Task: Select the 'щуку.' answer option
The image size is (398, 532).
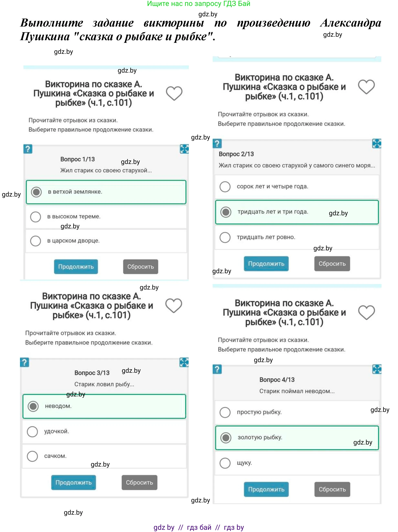Action: point(225,463)
